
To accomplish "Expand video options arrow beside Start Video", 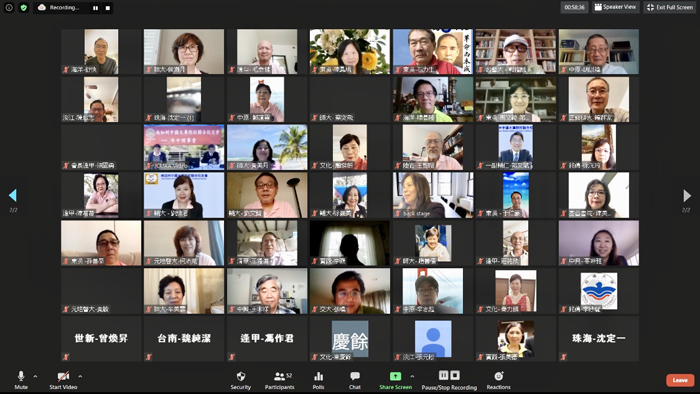I will click(80, 376).
